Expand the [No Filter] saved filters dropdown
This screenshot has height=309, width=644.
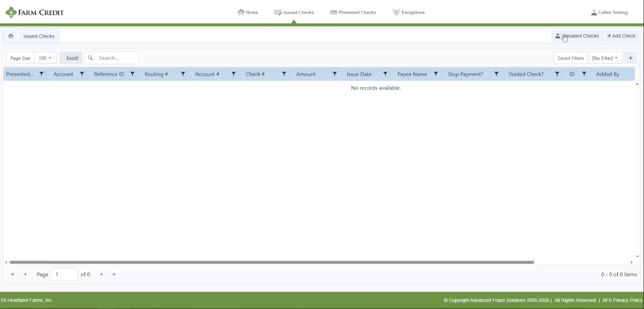605,58
